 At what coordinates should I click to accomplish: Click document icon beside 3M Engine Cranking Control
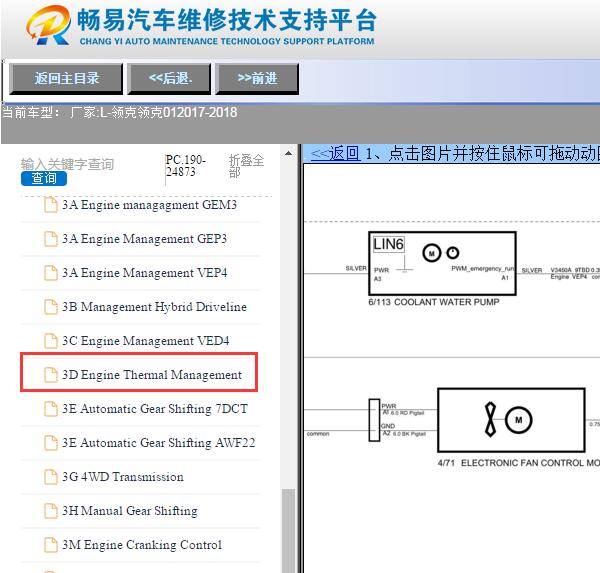point(51,545)
